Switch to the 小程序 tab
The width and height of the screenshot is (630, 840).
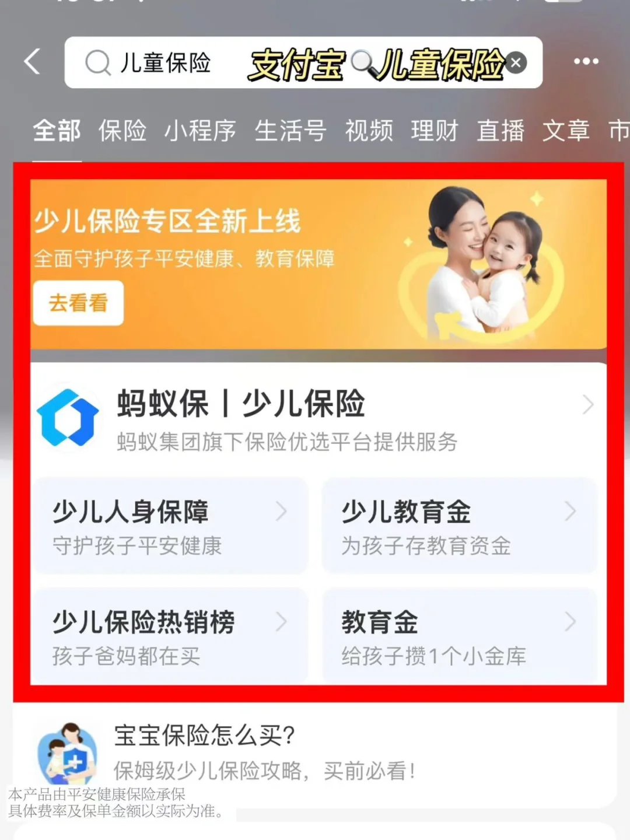point(200,130)
